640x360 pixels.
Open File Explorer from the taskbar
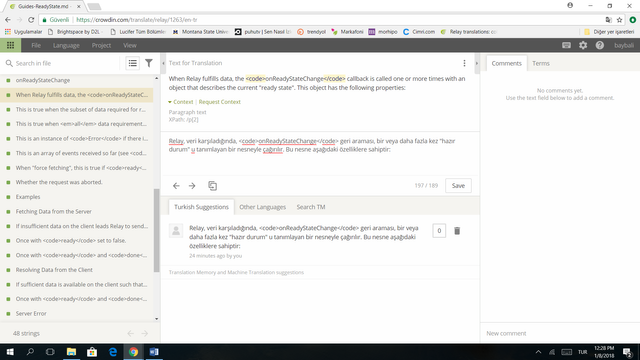pyautogui.click(x=71, y=352)
